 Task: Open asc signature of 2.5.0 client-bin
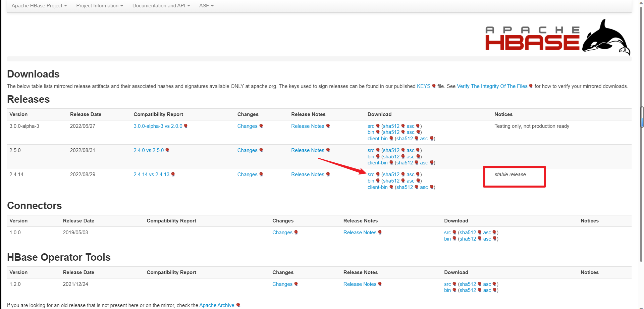pos(424,163)
